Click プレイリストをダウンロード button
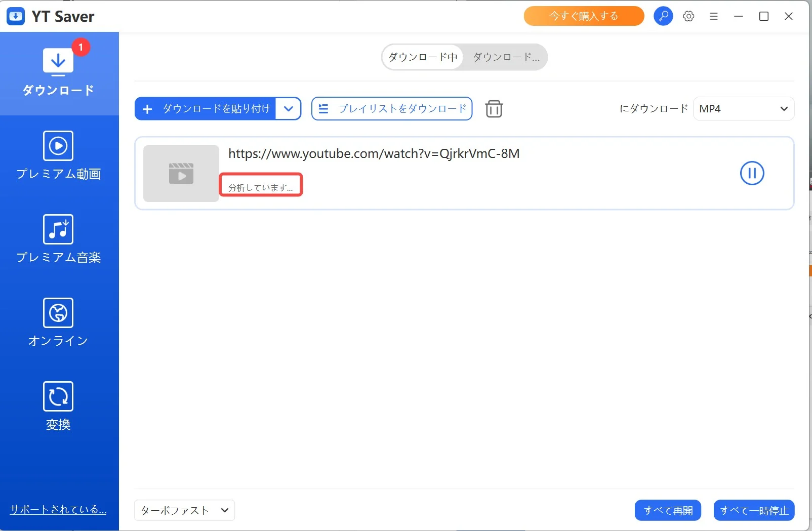This screenshot has width=812, height=531. pos(392,109)
